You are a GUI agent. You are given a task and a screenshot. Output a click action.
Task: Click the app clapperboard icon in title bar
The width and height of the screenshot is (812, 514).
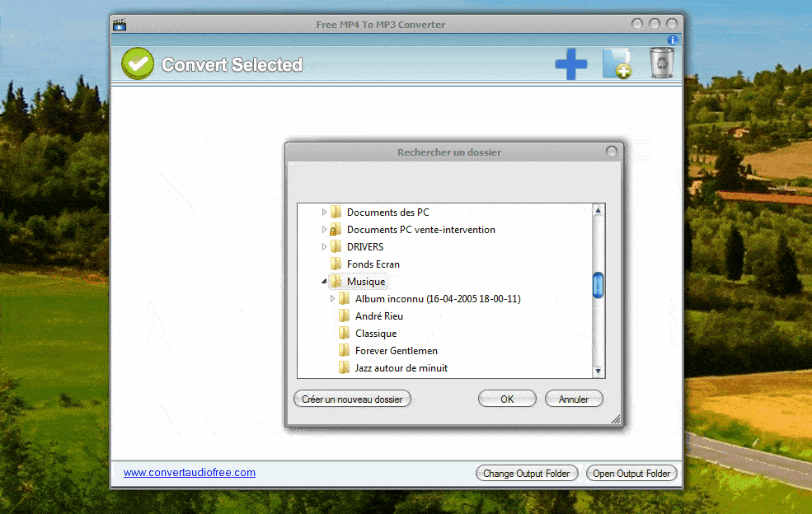pyautogui.click(x=120, y=25)
